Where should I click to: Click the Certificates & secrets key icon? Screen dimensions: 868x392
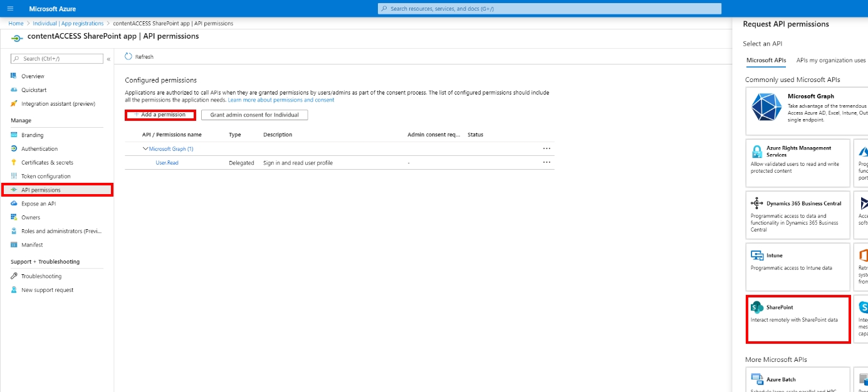coord(14,162)
